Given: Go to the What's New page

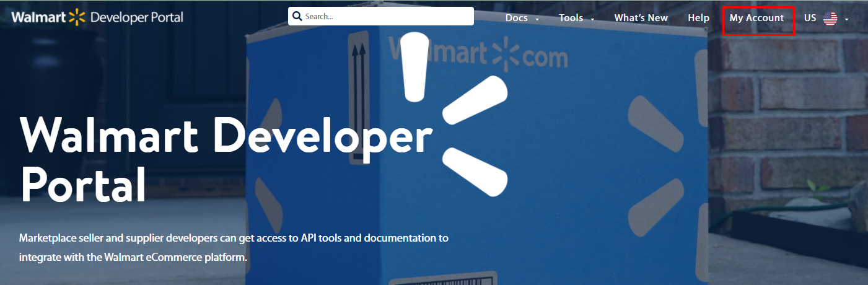Looking at the screenshot, I should tap(641, 18).
